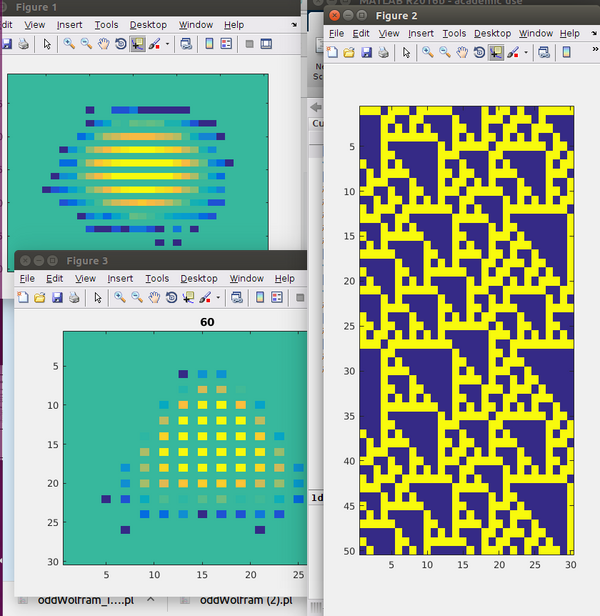Viewport: 600px width, 616px height.
Task: Click the Save icon in Figure 2 toolbar
Action: click(367, 52)
